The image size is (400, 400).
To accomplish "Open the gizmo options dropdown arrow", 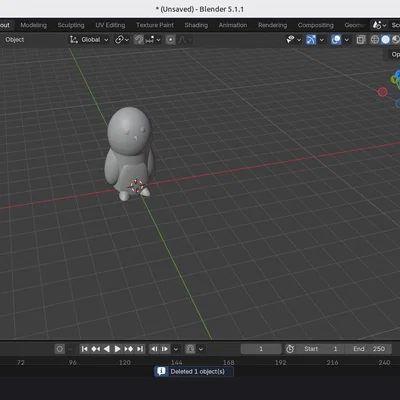I will 321,40.
